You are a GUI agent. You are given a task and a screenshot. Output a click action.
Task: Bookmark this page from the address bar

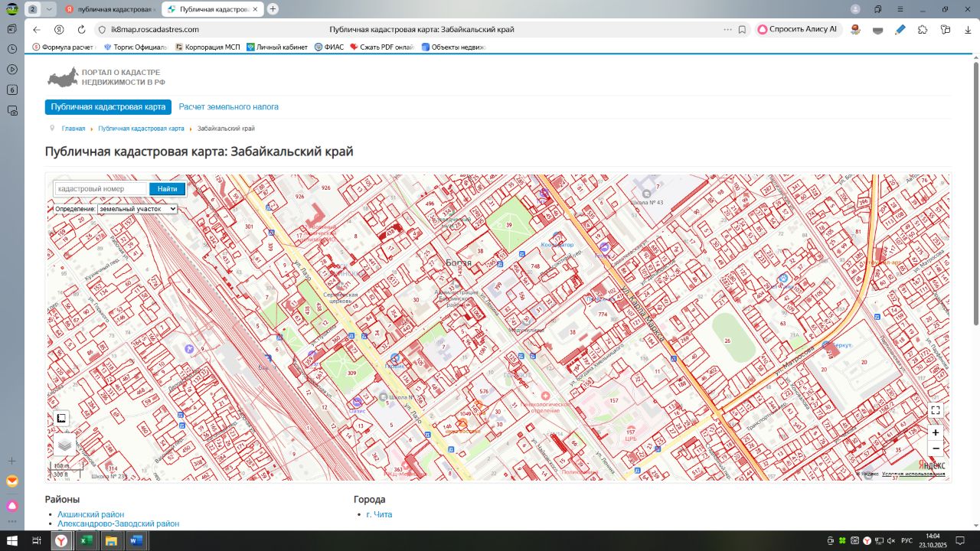click(742, 30)
